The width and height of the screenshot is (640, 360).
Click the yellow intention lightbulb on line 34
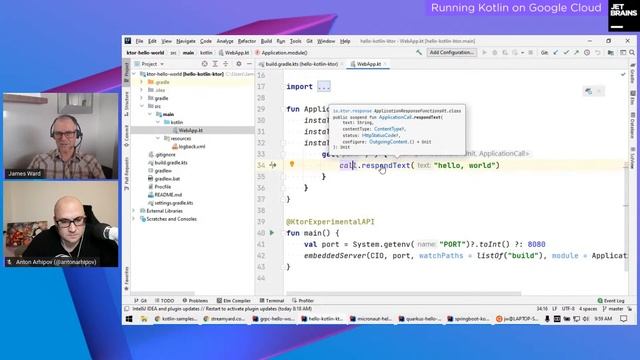point(292,164)
